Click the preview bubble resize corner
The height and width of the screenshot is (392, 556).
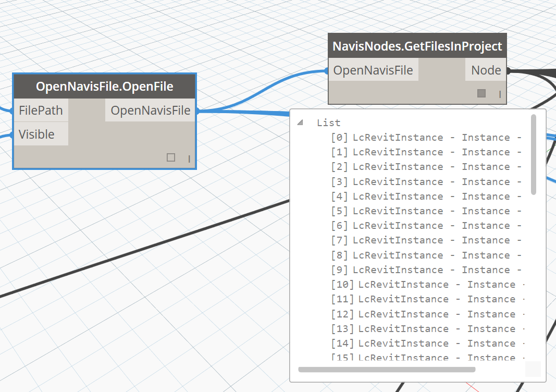pos(533,369)
